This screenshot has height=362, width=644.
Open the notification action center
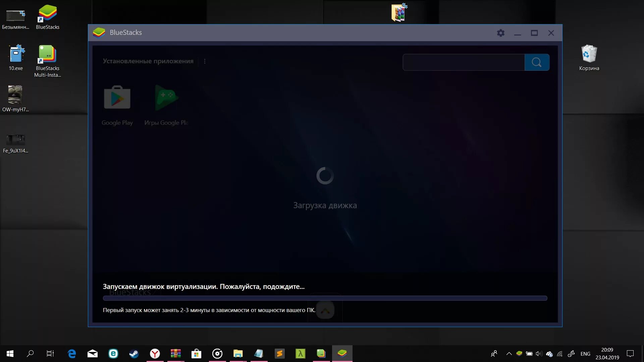pos(630,354)
